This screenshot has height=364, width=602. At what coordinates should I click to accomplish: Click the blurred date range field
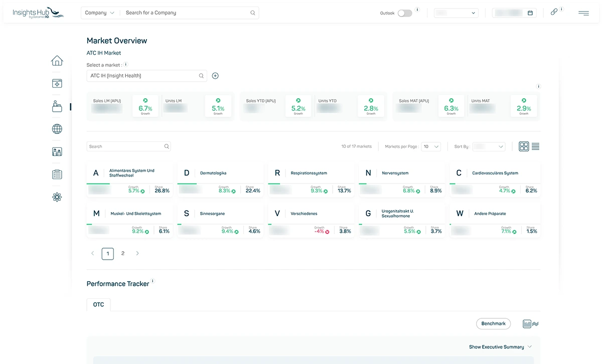coord(514,13)
